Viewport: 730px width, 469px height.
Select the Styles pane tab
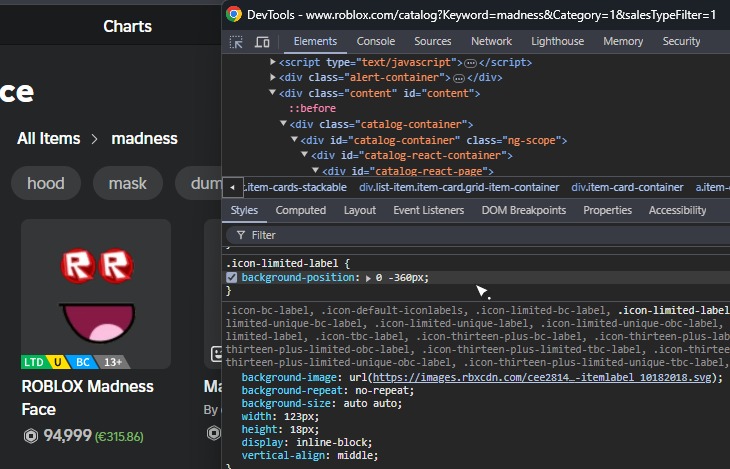coord(244,211)
